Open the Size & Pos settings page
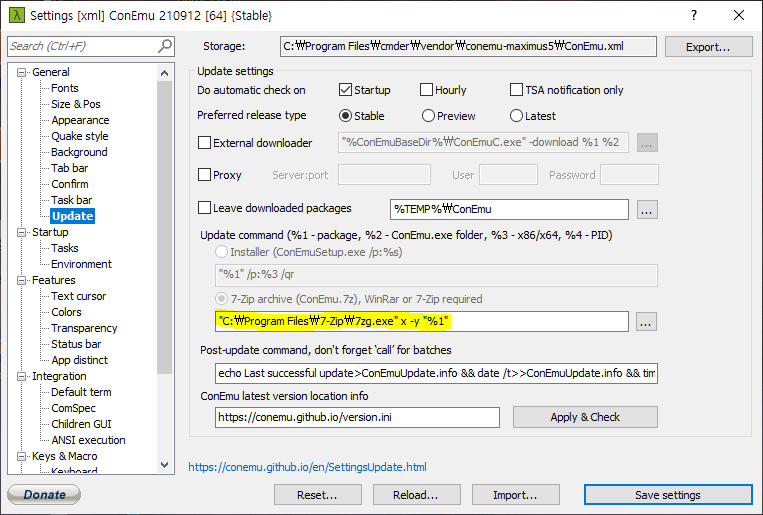Image resolution: width=763 pixels, height=515 pixels. click(76, 104)
